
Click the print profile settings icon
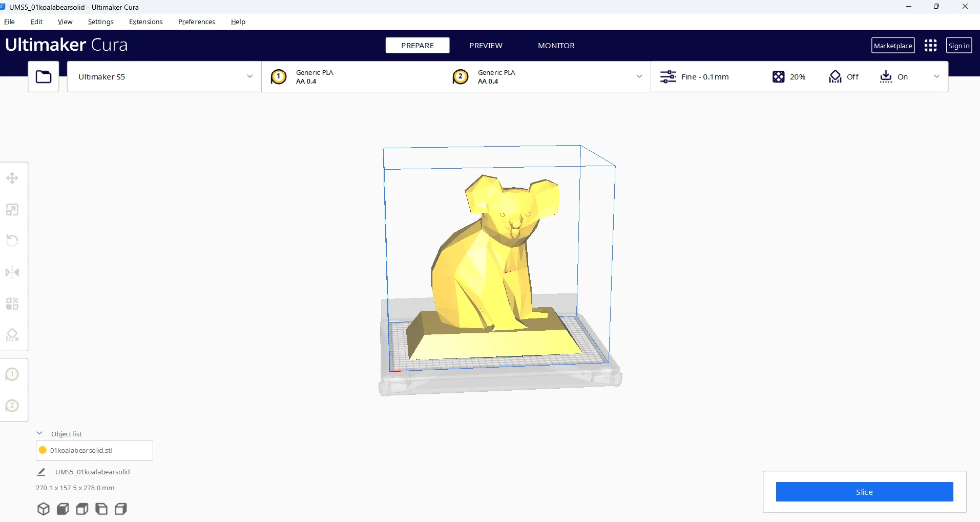coord(668,77)
